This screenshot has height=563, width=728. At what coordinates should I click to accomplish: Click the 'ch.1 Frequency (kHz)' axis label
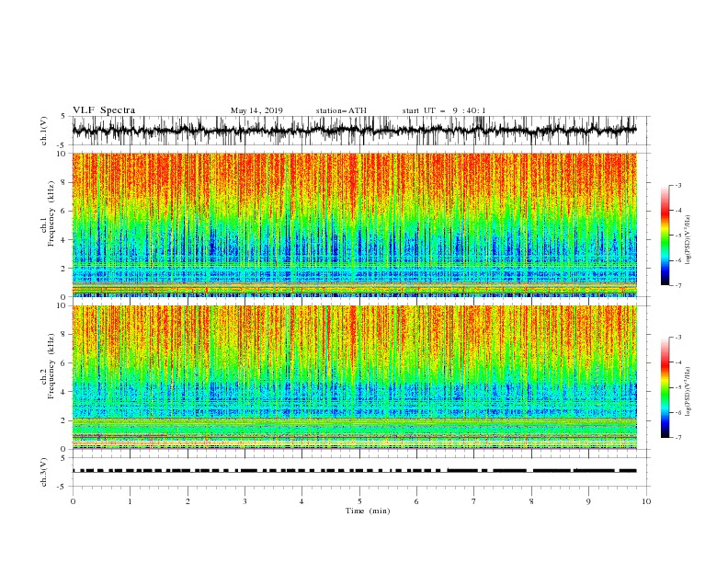(x=48, y=213)
